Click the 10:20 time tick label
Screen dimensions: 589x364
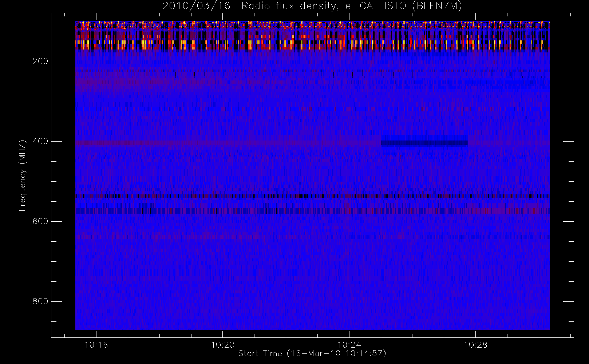223,345
